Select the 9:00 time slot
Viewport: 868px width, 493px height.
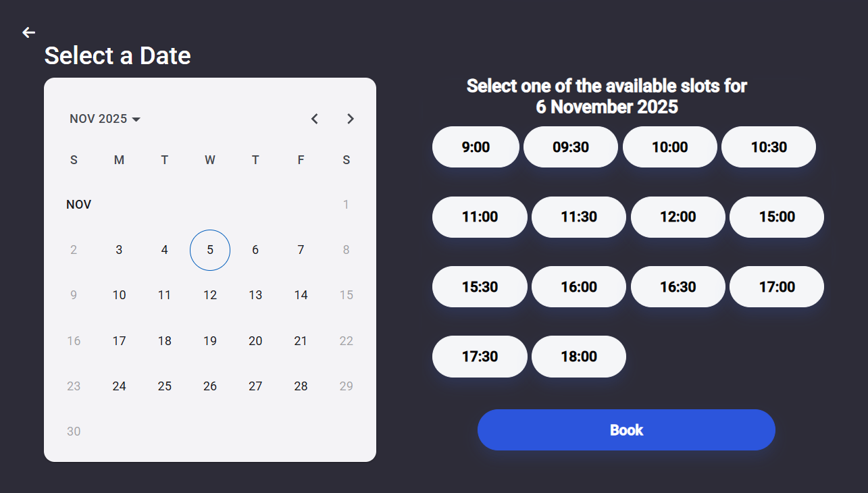476,147
